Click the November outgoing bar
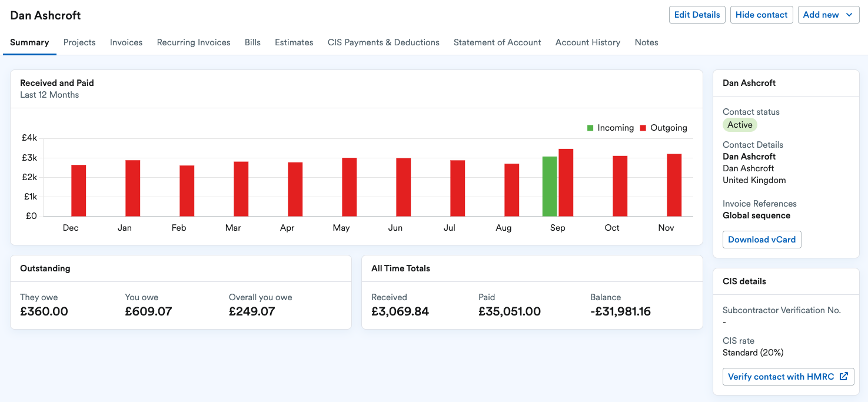This screenshot has height=402, width=868. coord(674,185)
